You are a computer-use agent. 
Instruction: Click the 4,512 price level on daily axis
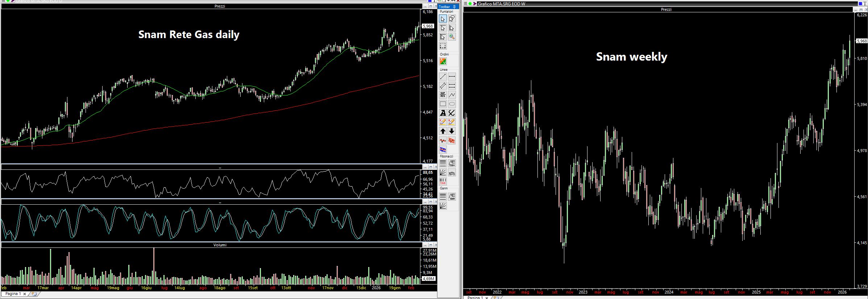[x=428, y=138]
